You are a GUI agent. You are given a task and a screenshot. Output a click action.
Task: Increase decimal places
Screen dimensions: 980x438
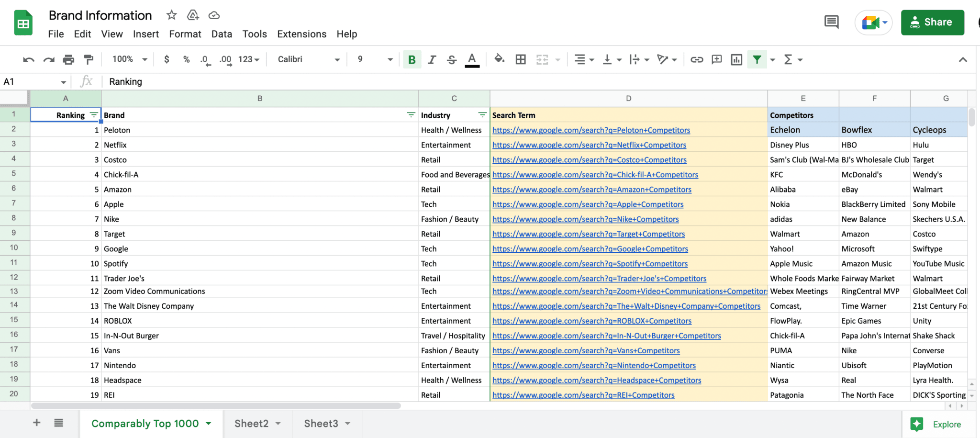point(225,60)
